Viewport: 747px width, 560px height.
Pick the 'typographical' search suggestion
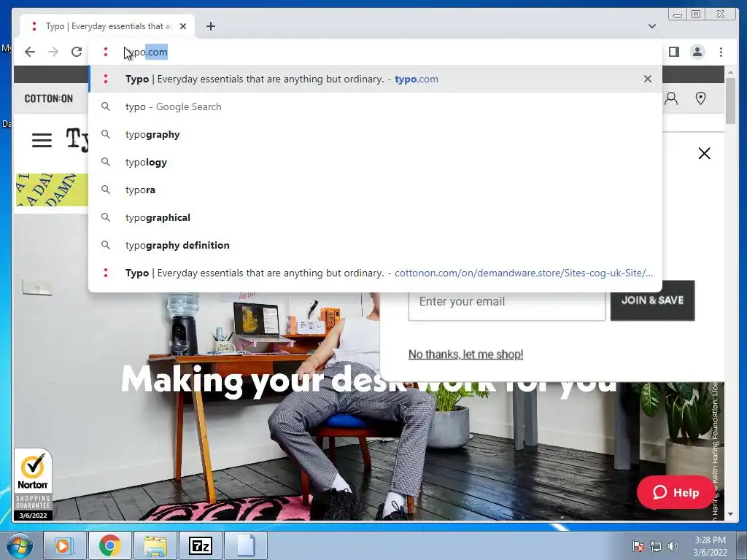tap(375, 217)
